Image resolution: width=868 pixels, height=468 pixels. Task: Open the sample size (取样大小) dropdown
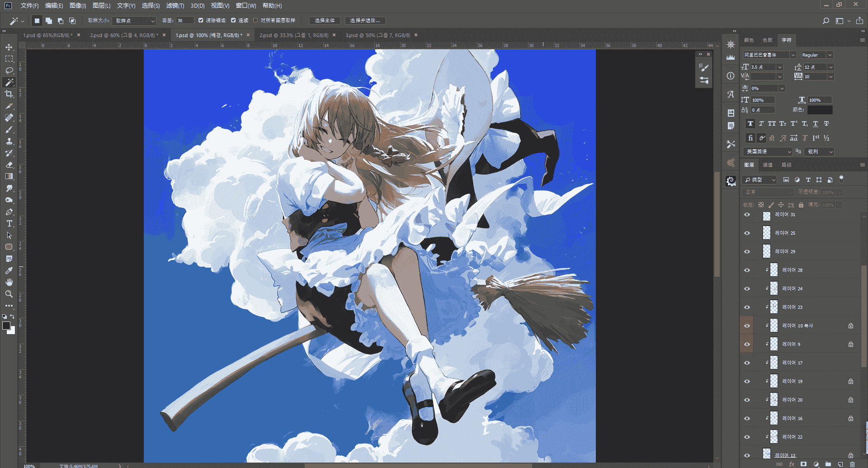pyautogui.click(x=134, y=21)
